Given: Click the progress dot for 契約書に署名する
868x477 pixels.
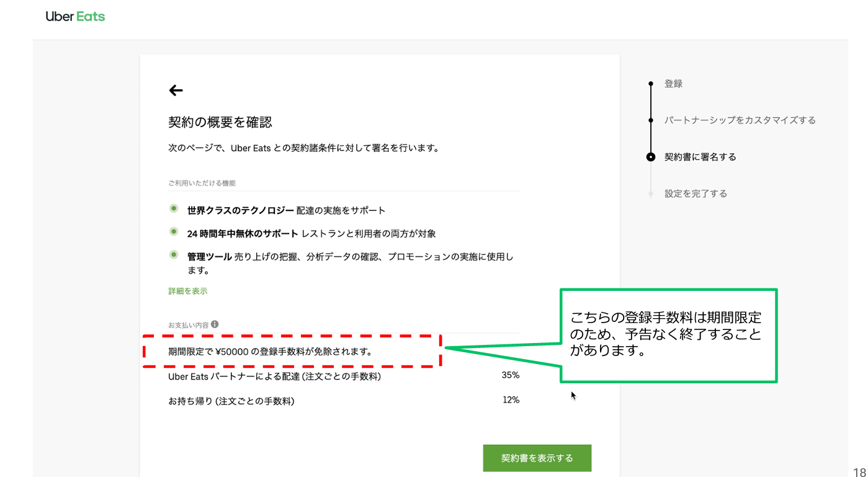Looking at the screenshot, I should (650, 157).
